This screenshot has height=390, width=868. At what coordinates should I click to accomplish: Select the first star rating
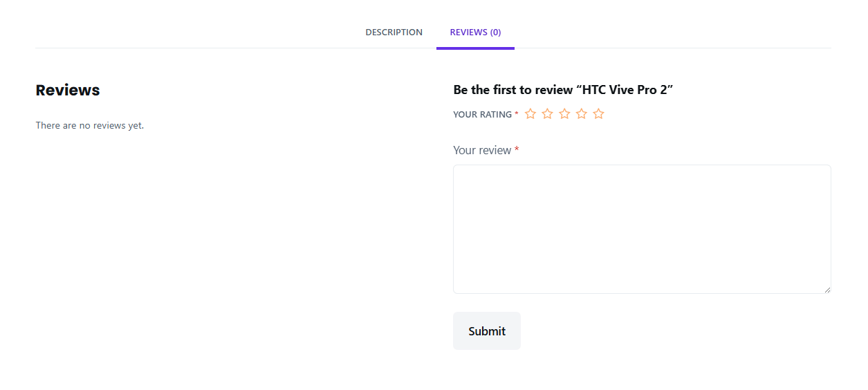tap(530, 114)
